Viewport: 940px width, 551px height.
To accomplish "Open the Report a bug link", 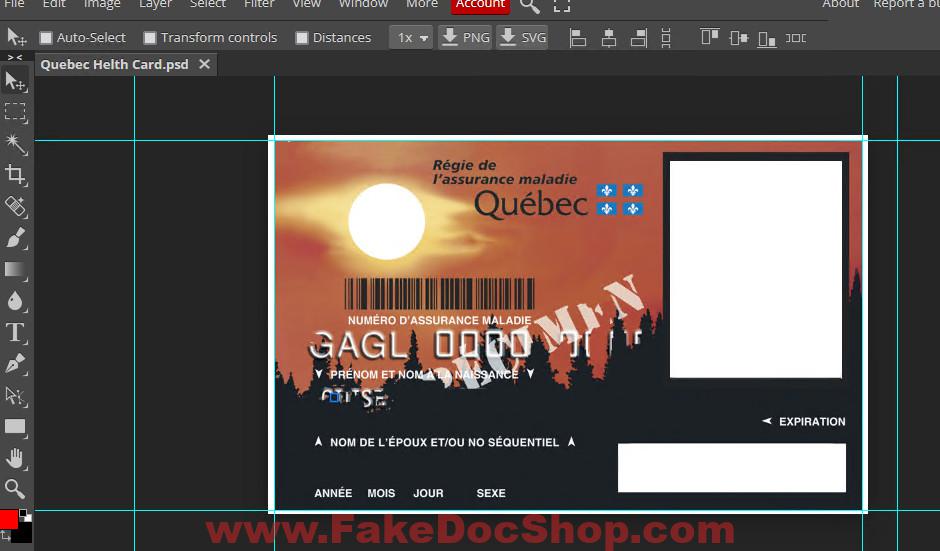I will coord(906,4).
